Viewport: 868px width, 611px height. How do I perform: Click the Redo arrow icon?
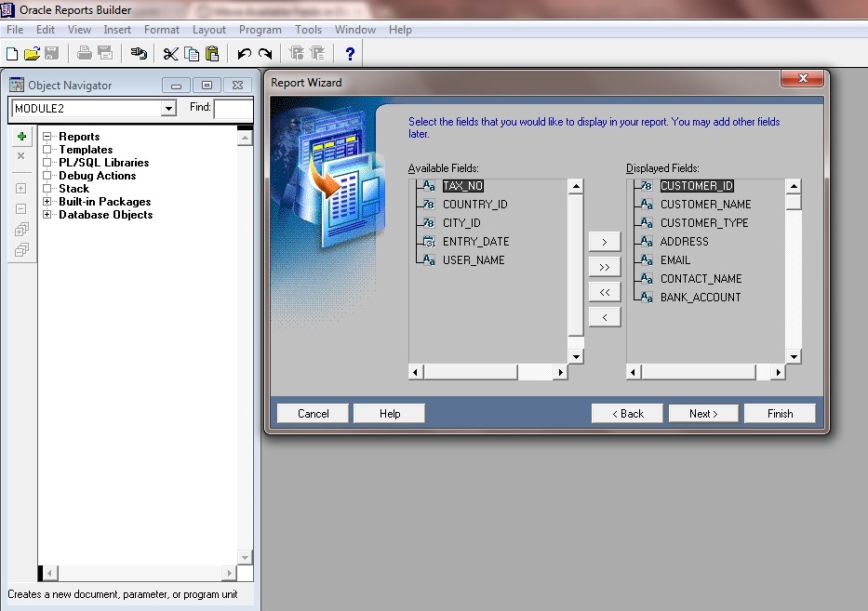[x=265, y=54]
